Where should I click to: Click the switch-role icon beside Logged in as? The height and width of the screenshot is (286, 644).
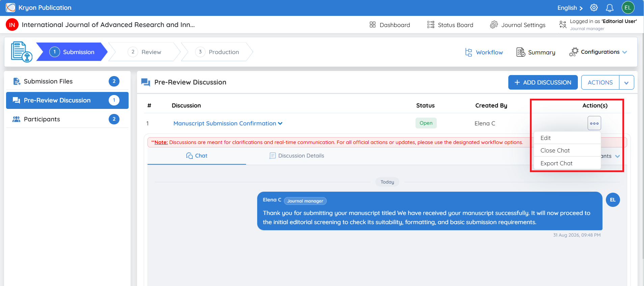point(563,24)
